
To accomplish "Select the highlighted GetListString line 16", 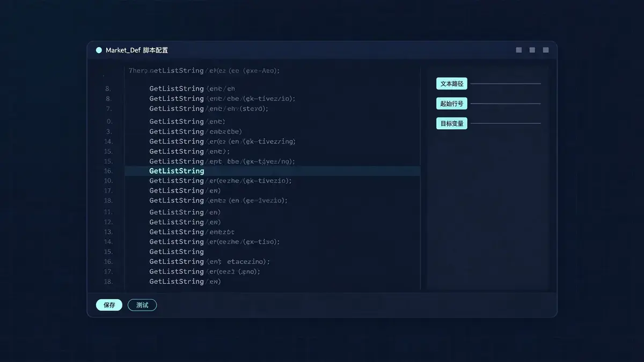I will tap(273, 171).
